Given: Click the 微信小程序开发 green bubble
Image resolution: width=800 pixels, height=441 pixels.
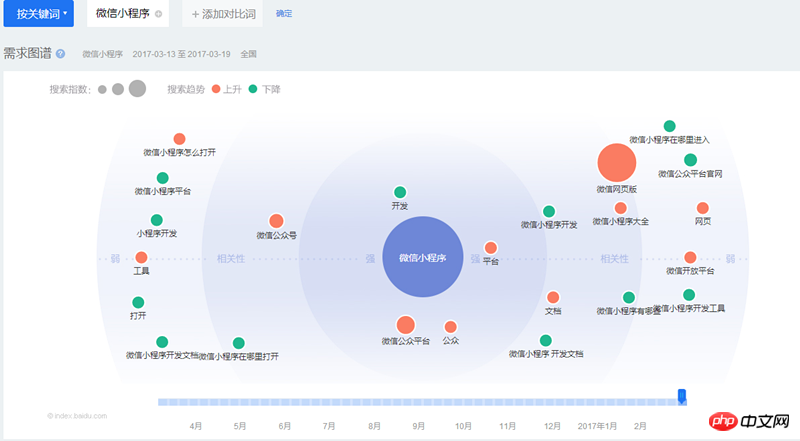Looking at the screenshot, I should tap(549, 211).
